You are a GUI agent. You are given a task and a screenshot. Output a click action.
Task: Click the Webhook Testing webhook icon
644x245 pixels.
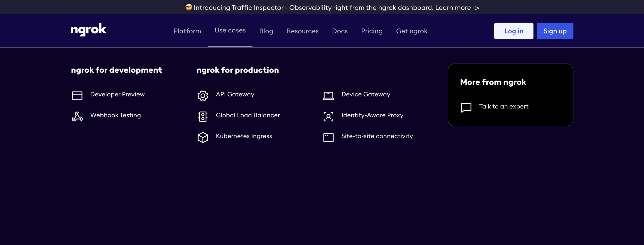[x=77, y=116]
